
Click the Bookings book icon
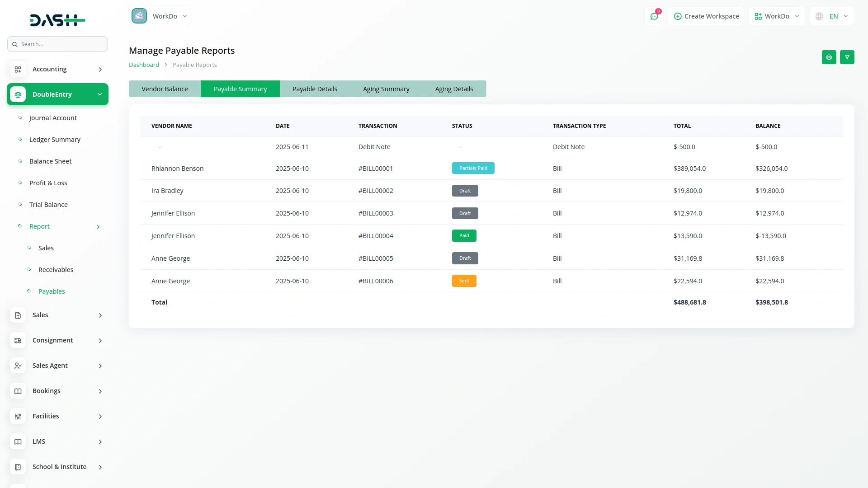[18, 391]
